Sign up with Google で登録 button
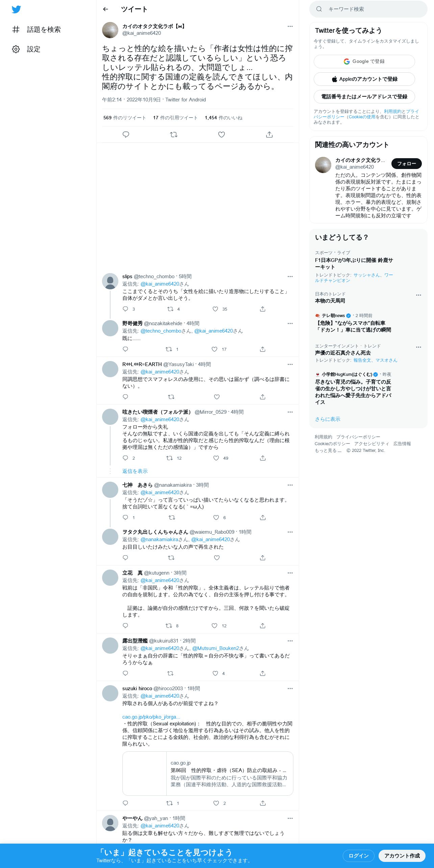The height and width of the screenshot is (868, 434). coord(364,62)
